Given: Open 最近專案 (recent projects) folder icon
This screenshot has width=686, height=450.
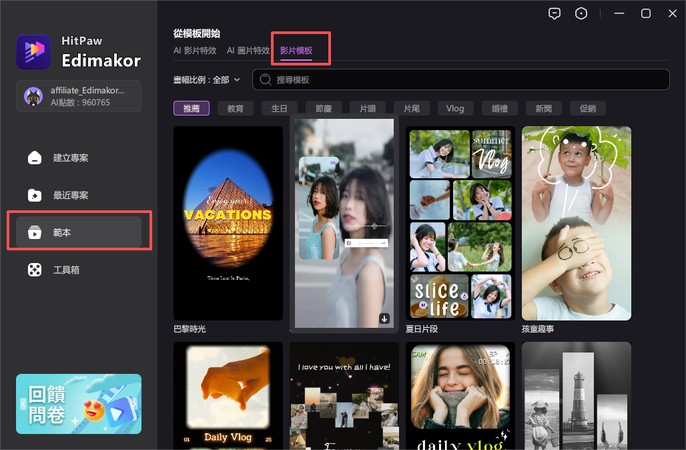Looking at the screenshot, I should 35,195.
